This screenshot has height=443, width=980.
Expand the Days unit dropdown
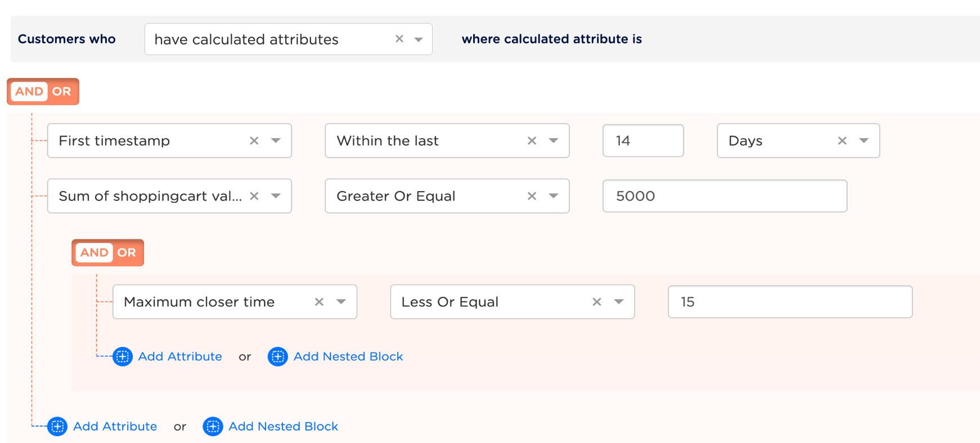(864, 141)
